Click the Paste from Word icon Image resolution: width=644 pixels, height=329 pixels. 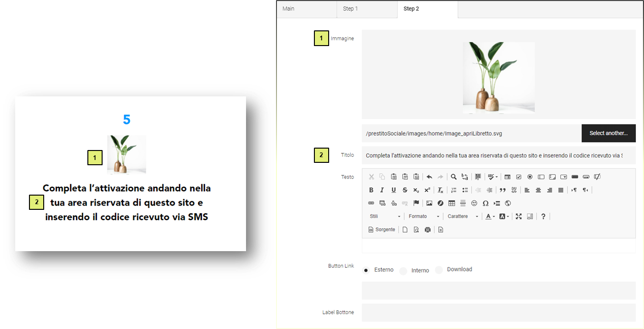coord(417,177)
